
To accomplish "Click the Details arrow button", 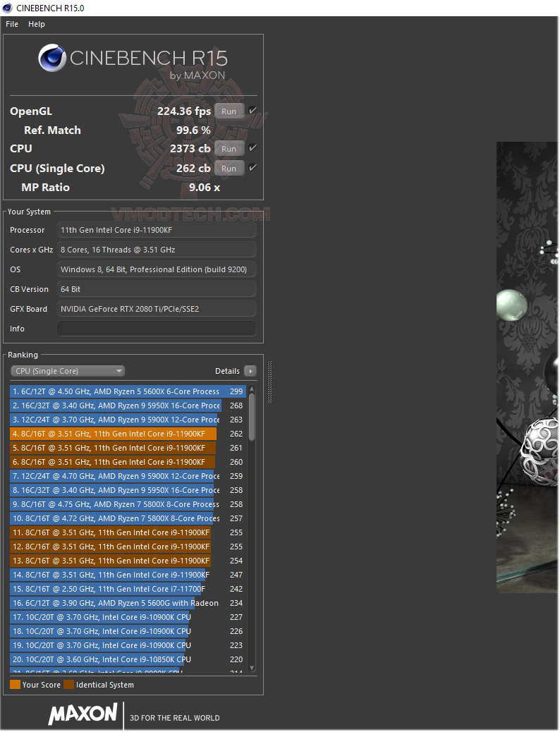I will tap(250, 371).
